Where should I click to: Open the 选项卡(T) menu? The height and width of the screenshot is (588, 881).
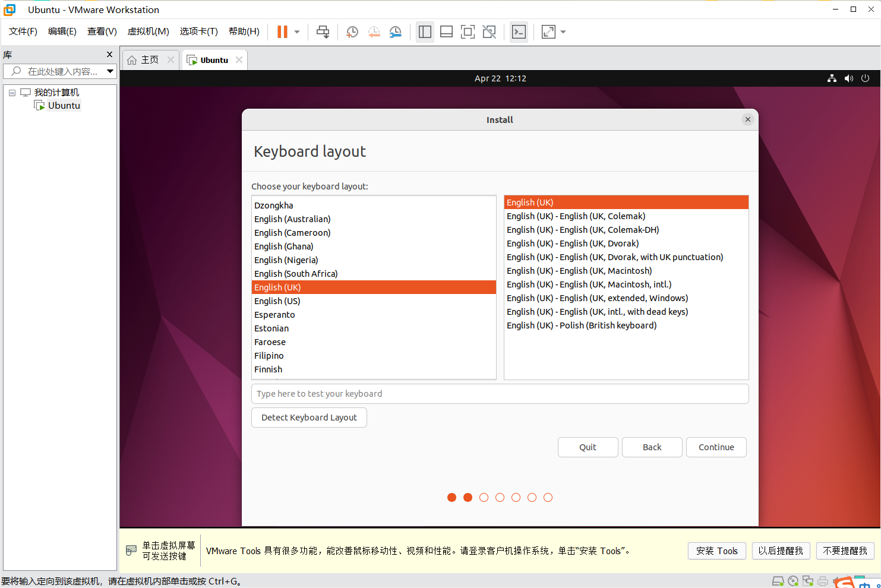click(199, 31)
